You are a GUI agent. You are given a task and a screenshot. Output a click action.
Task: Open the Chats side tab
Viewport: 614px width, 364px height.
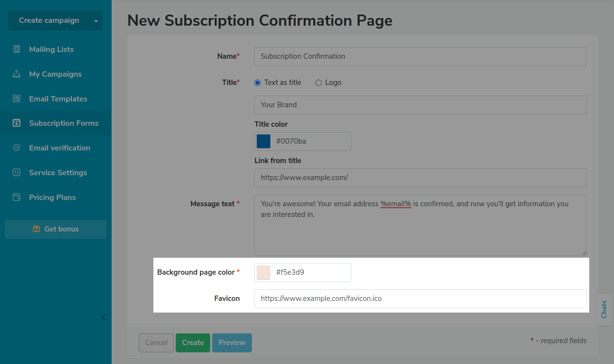click(604, 309)
